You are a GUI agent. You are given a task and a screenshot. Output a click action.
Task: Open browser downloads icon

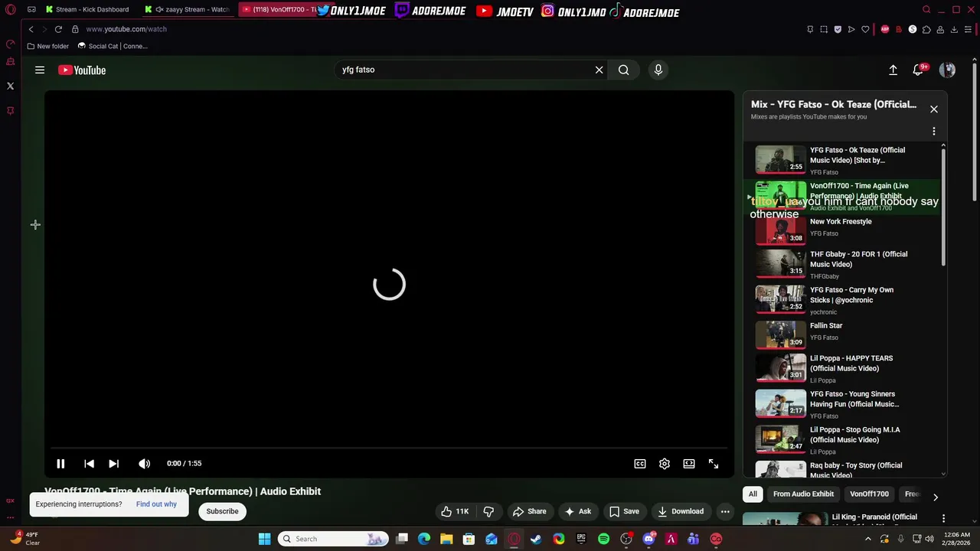[x=954, y=29]
